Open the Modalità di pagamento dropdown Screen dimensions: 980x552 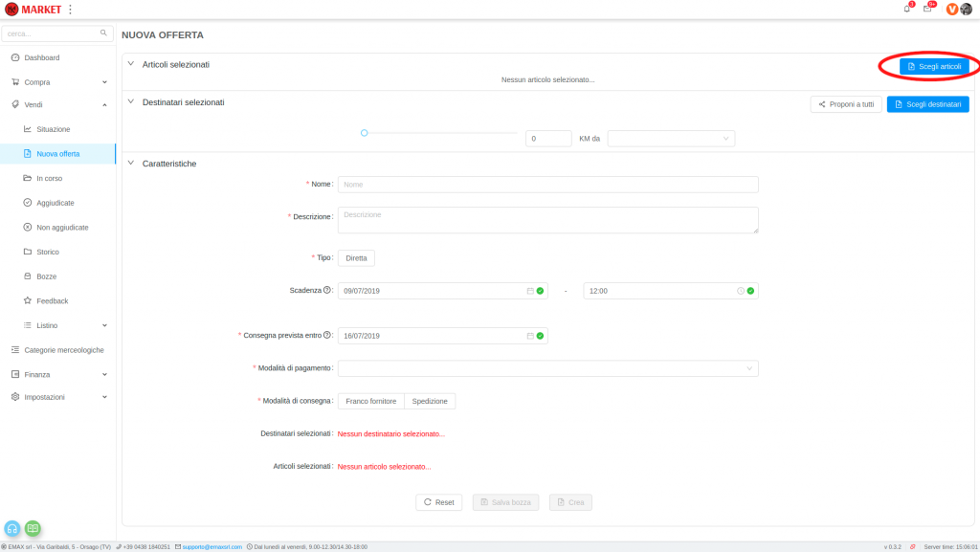547,368
